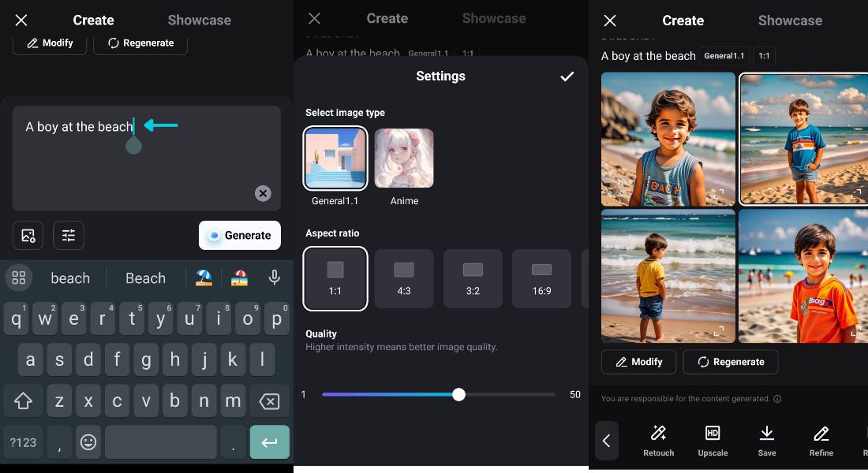Select the 1:1 aspect ratio
Image resolution: width=868 pixels, height=473 pixels.
pyautogui.click(x=335, y=278)
